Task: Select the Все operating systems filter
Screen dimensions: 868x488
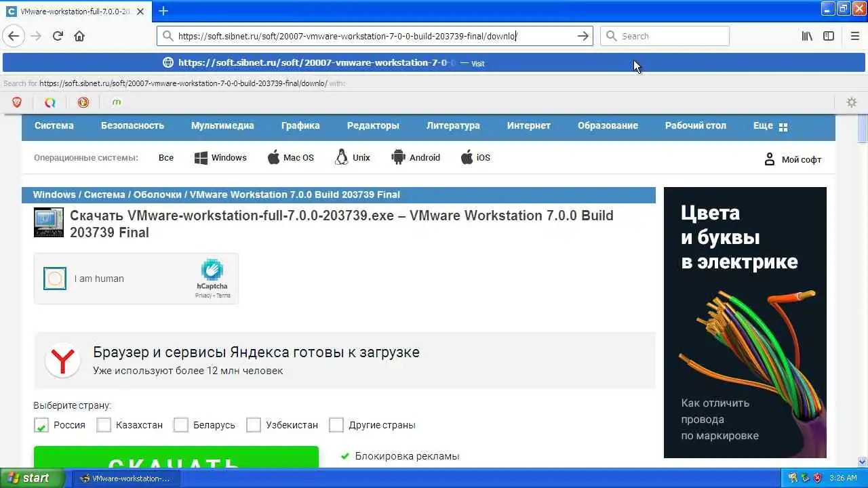Action: coord(166,157)
